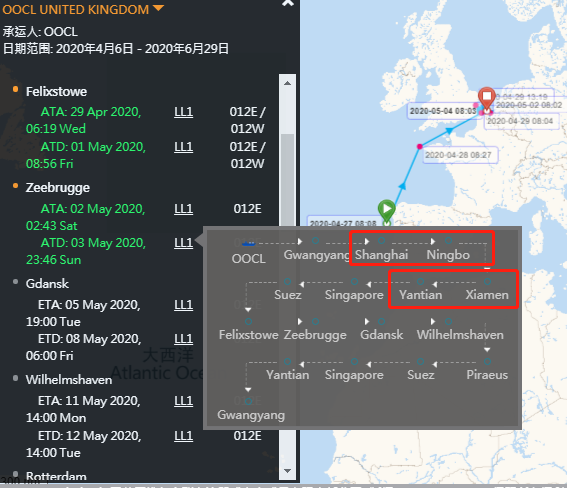Select the Gdansk port entry
The width and height of the screenshot is (567, 488).
(x=47, y=284)
